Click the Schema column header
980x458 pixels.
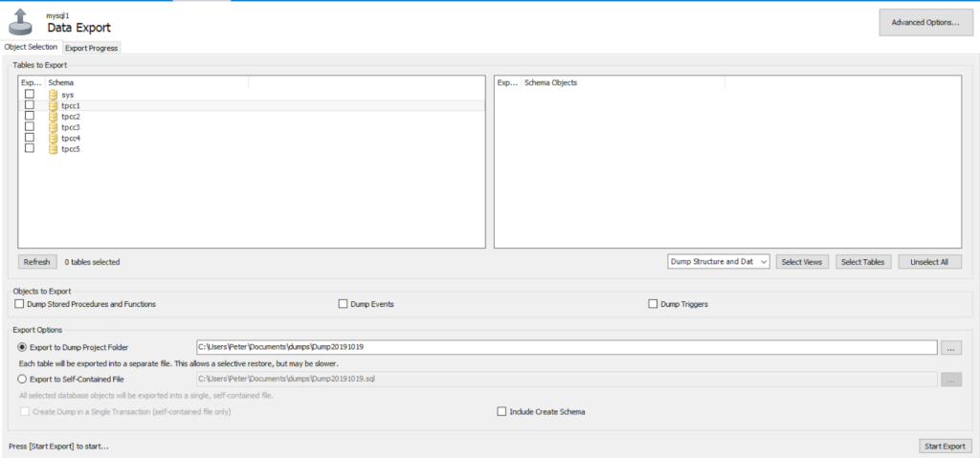click(x=146, y=82)
